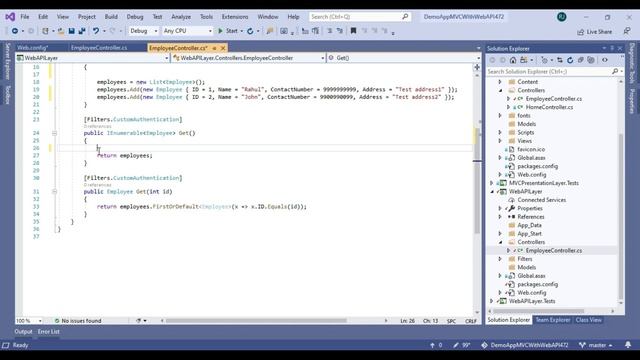
Task: Click the New Project icon in toolbar
Action: click(45, 31)
